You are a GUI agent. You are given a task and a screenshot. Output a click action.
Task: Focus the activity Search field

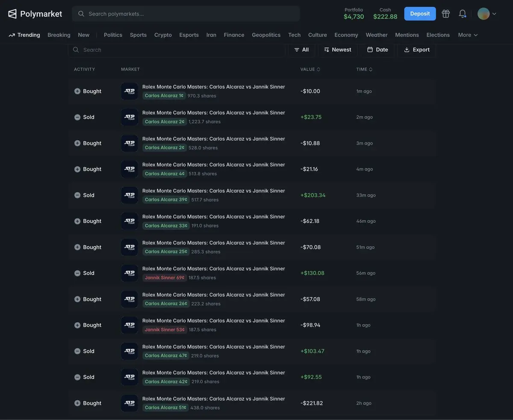177,50
